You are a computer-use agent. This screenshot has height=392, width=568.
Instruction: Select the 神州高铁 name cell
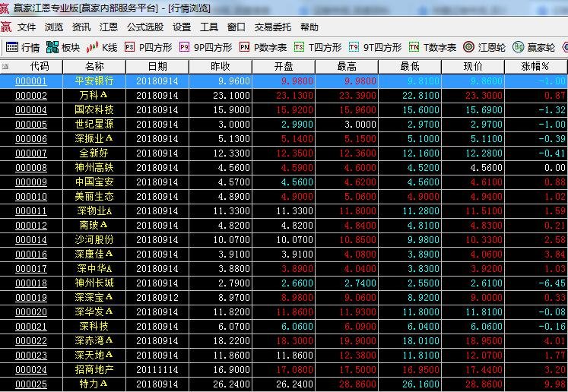[x=94, y=168]
